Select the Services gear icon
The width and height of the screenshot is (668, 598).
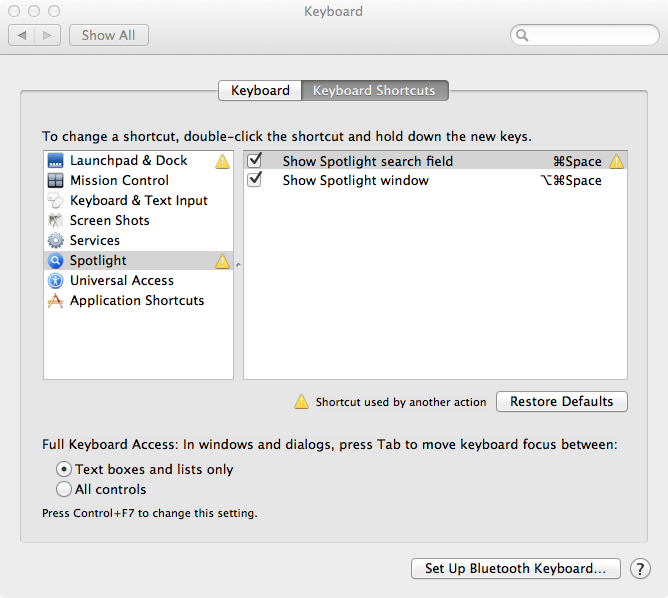[x=55, y=241]
